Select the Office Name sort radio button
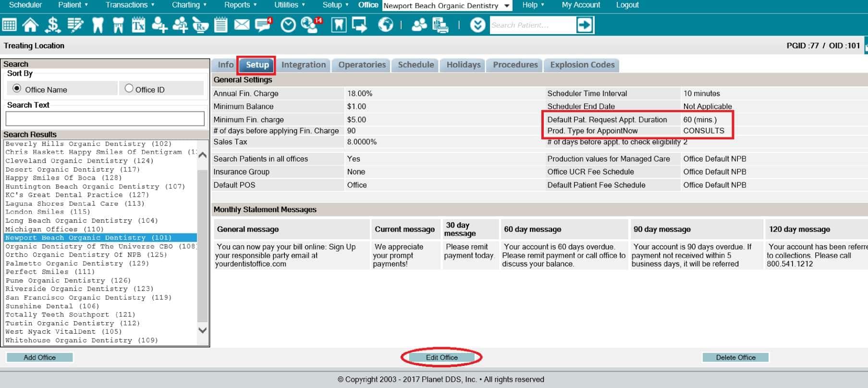This screenshot has width=868, height=388. click(x=17, y=88)
